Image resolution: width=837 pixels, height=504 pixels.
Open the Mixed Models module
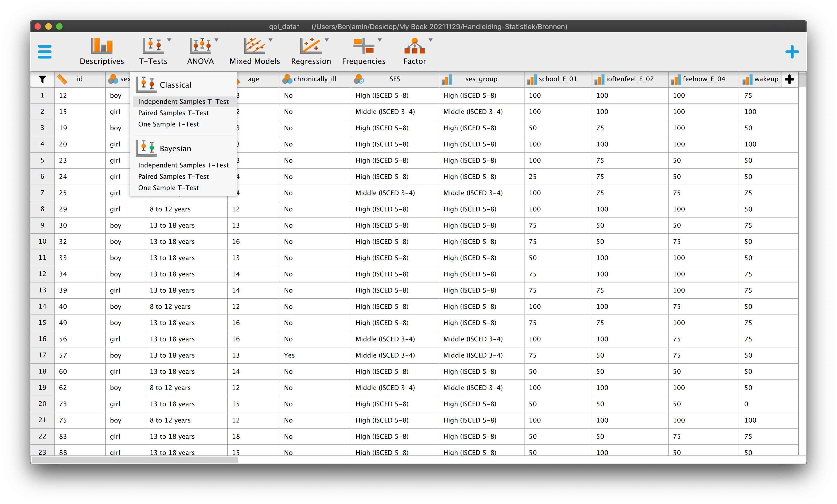(x=255, y=51)
